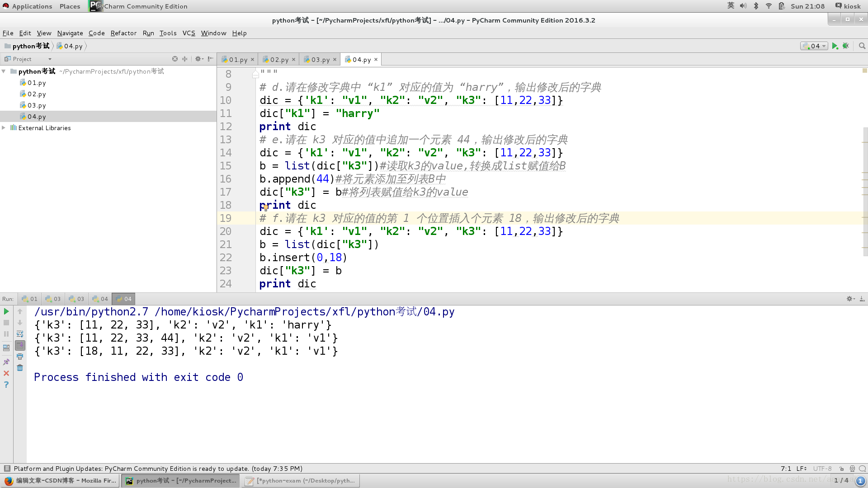Click the Up stack trace arrow
This screenshot has width=868, height=488.
coord(20,311)
